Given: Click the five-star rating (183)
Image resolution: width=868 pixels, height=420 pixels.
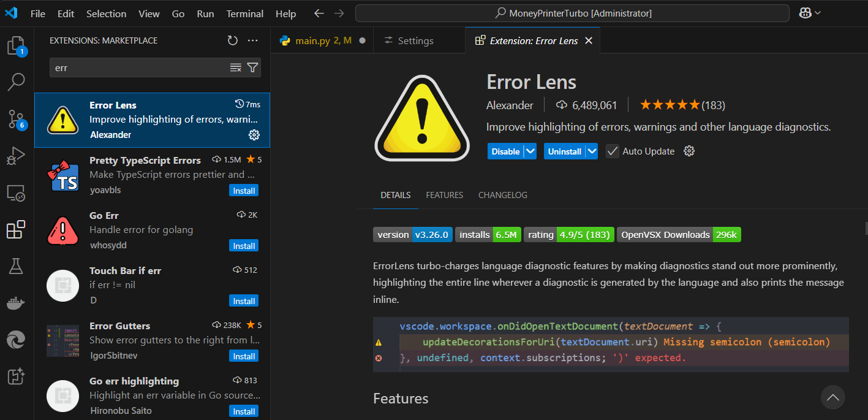Looking at the screenshot, I should 682,105.
